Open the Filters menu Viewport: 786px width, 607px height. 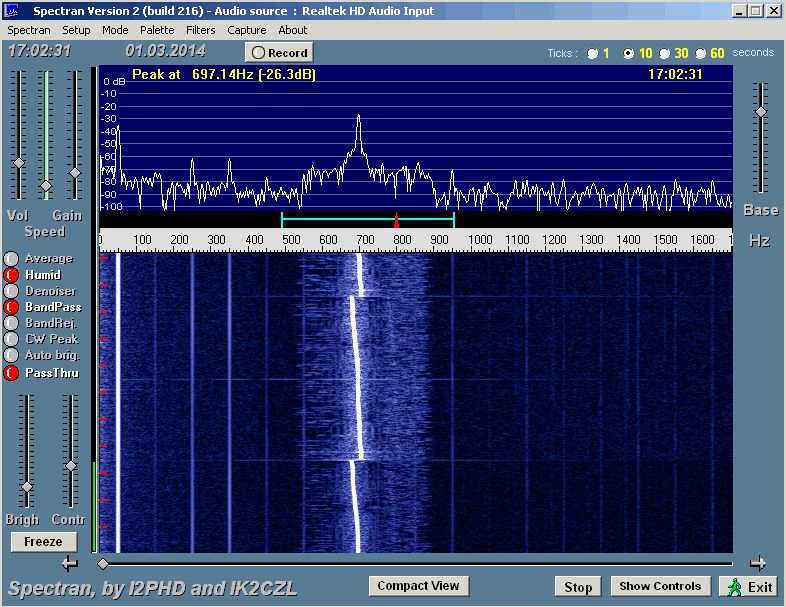coord(201,30)
